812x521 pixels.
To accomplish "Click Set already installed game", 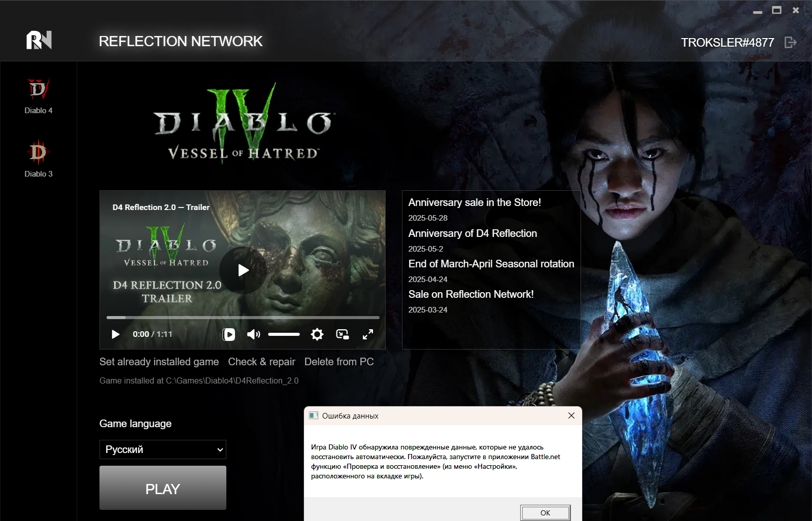I will (159, 362).
